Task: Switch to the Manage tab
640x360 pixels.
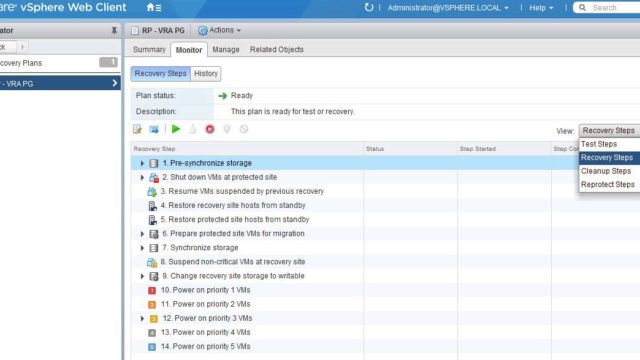Action: pos(226,49)
